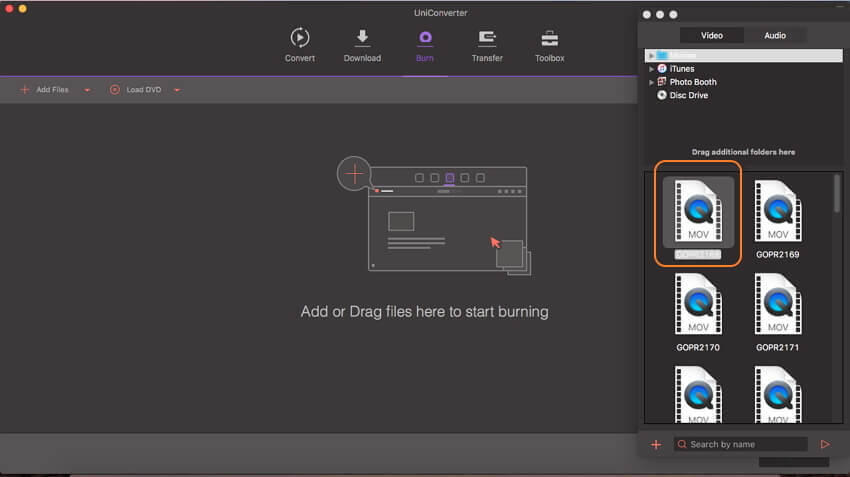Image resolution: width=850 pixels, height=477 pixels.
Task: Click the GOPR2171 file name label
Action: [x=777, y=347]
